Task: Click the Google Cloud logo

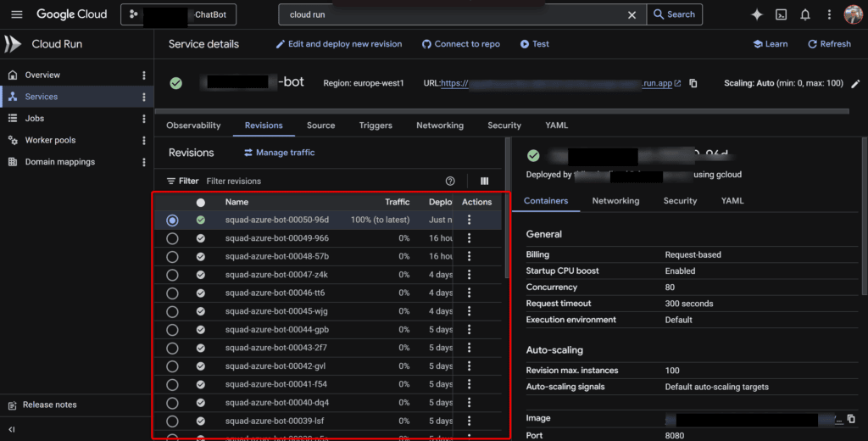Action: (71, 14)
